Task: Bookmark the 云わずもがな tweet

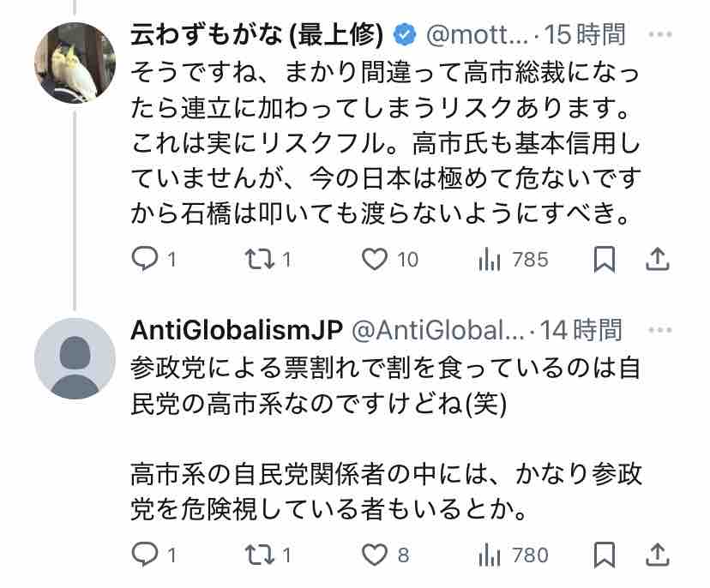Action: pyautogui.click(x=605, y=259)
